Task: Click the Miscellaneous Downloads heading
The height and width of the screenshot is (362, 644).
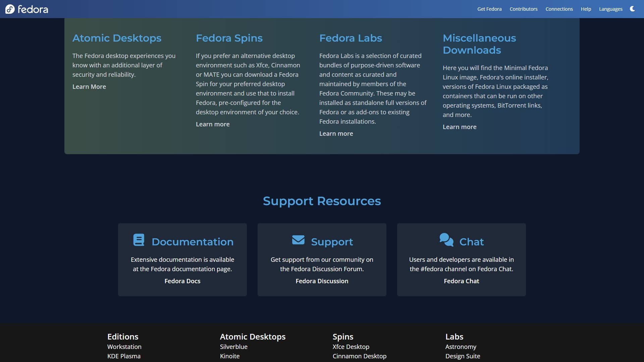Action: [x=479, y=44]
